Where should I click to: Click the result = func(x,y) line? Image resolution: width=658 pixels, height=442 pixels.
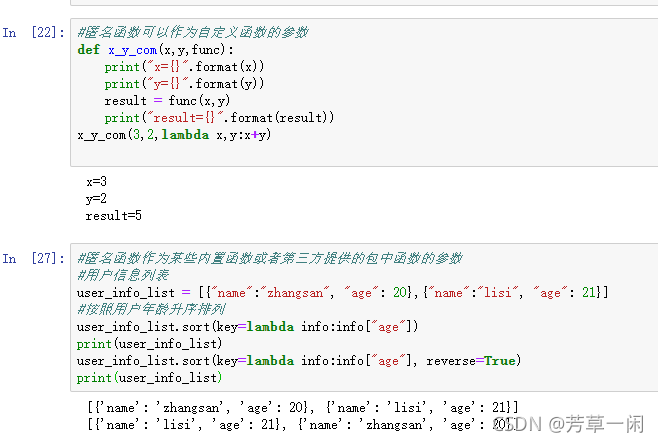167,101
